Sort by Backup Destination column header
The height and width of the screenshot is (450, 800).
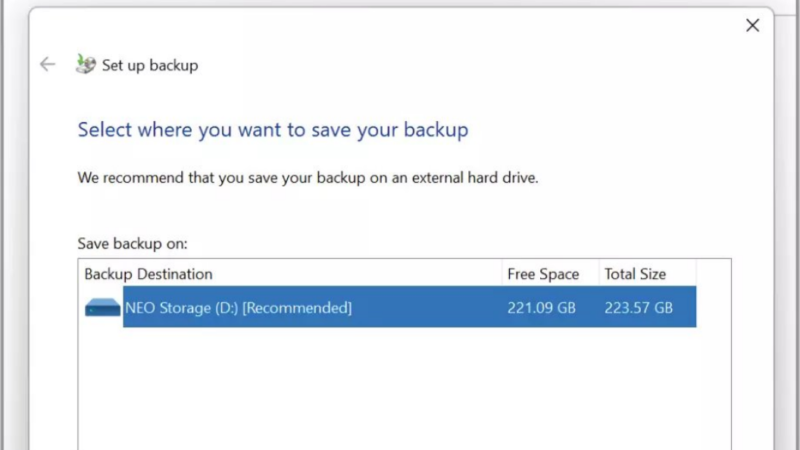click(x=148, y=274)
